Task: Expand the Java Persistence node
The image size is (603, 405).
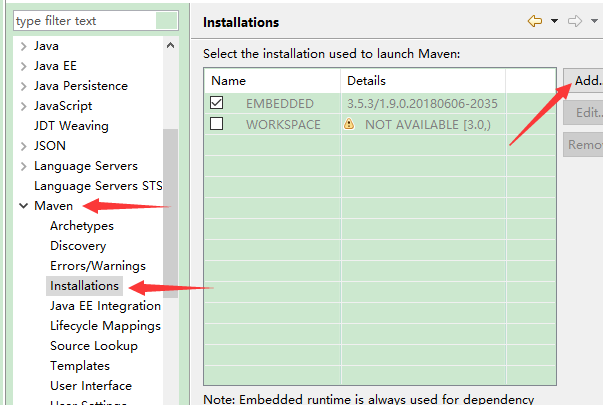Action: pos(23,86)
